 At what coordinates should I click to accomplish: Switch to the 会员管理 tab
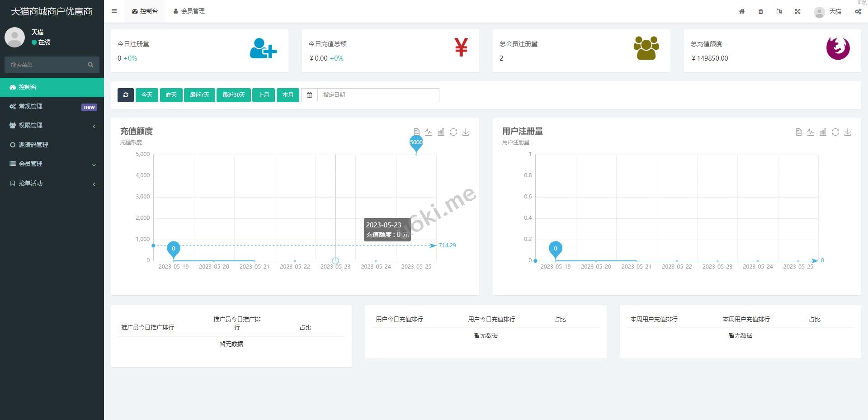click(189, 11)
